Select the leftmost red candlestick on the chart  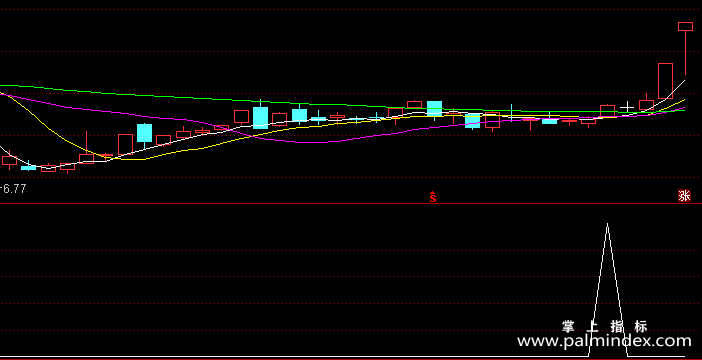click(9, 160)
